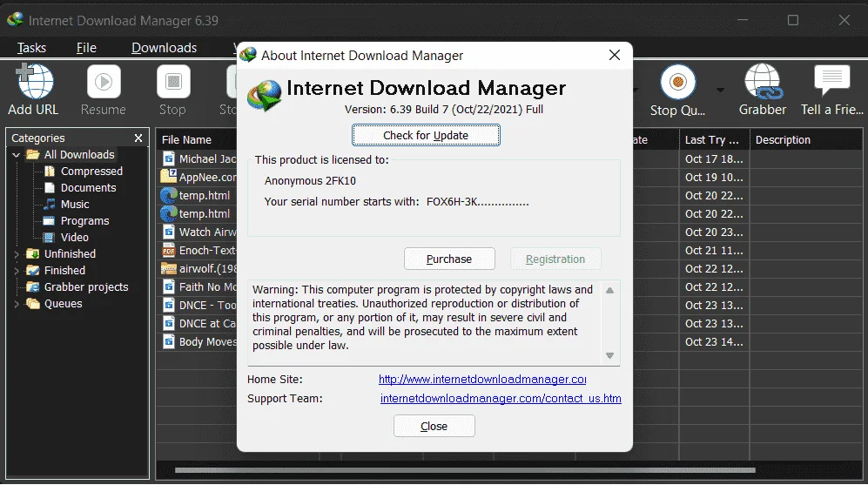
Task: Click the Video category film icon
Action: pyautogui.click(x=50, y=237)
